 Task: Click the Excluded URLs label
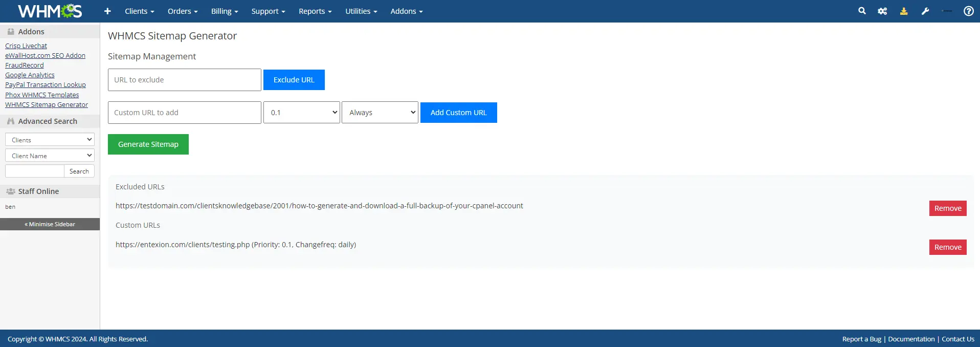(140, 187)
